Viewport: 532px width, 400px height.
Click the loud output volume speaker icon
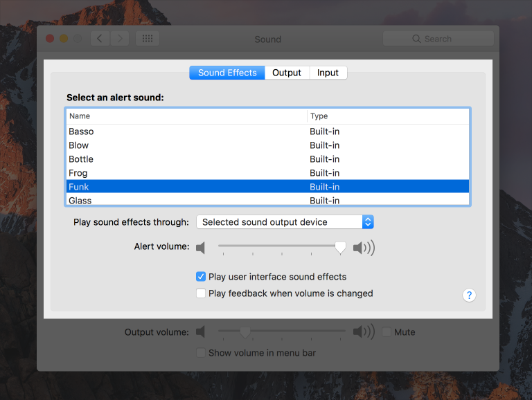click(x=364, y=331)
